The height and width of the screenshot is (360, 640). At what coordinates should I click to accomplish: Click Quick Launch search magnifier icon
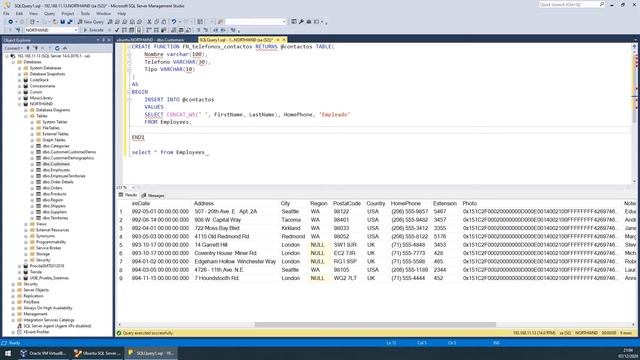click(602, 4)
